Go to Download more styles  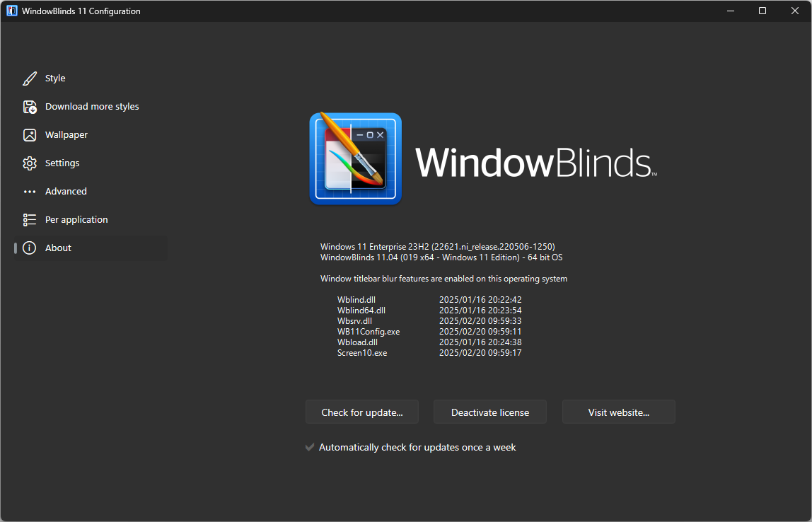92,107
